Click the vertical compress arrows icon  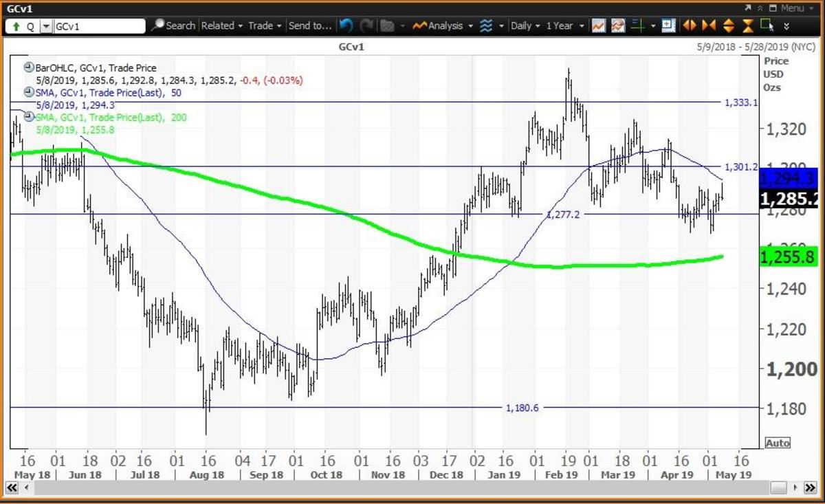click(748, 25)
